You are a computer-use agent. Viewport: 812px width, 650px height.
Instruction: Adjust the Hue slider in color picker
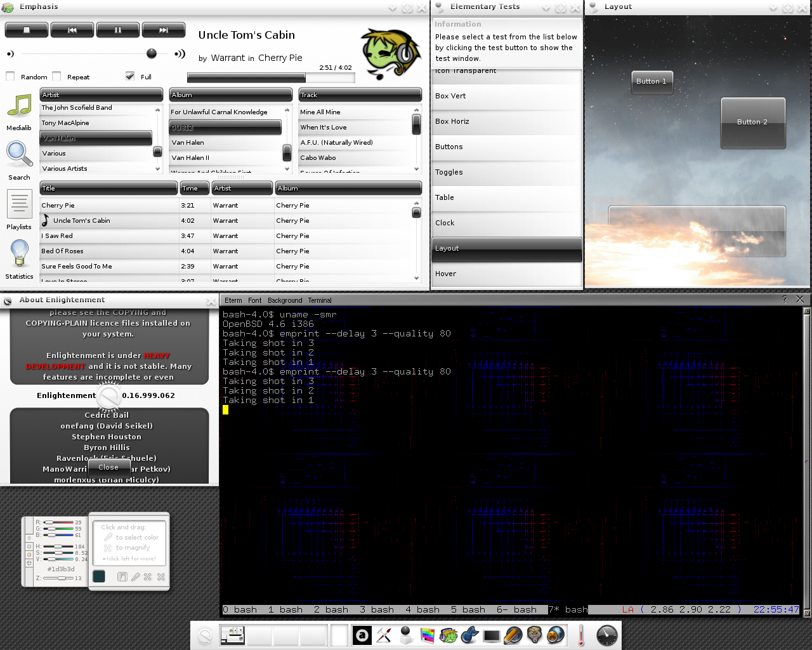(x=58, y=546)
